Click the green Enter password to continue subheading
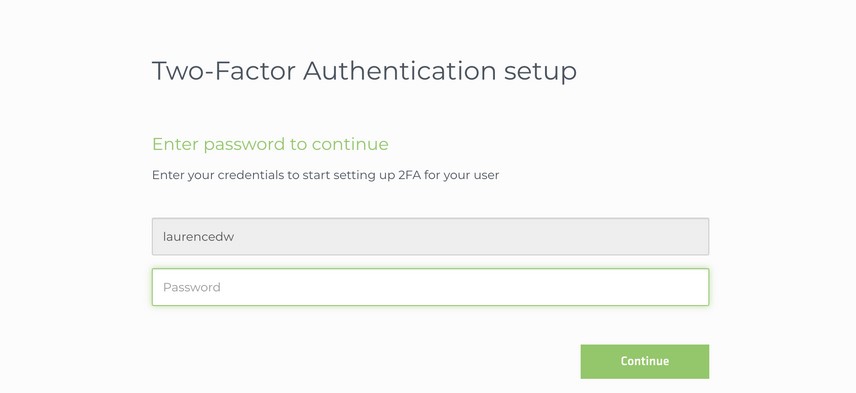Image resolution: width=856 pixels, height=393 pixels. pyautogui.click(x=270, y=144)
